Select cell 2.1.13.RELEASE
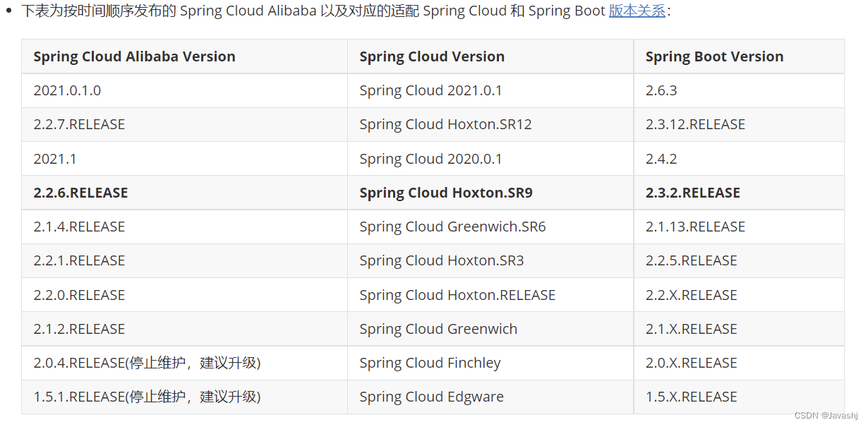The height and width of the screenshot is (427, 868). (x=739, y=227)
